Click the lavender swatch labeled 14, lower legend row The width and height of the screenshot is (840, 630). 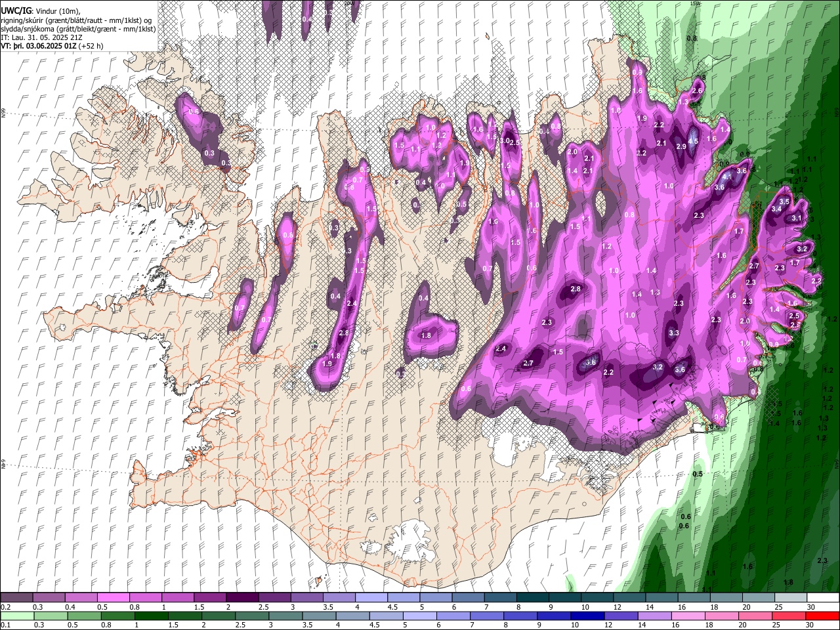point(655,616)
